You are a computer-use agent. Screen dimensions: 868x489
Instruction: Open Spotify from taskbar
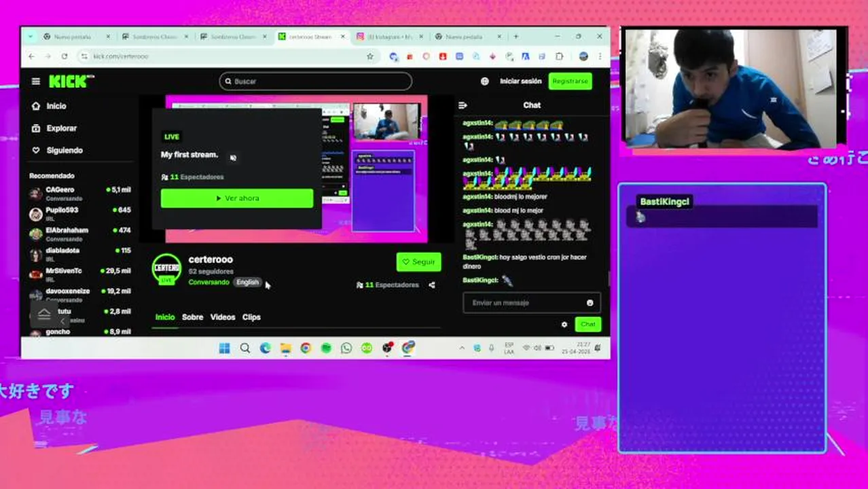coord(326,348)
